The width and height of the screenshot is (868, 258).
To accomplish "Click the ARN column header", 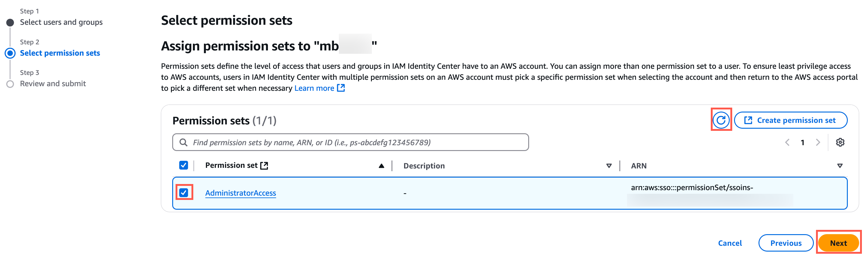I will tap(639, 166).
